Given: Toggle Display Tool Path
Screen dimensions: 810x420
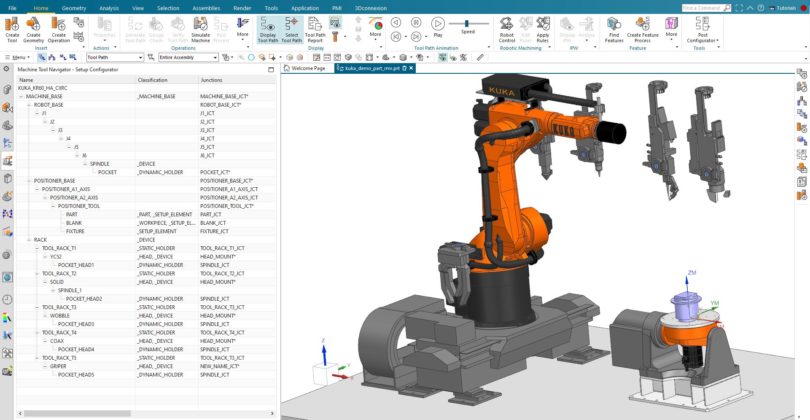Looking at the screenshot, I should (268, 29).
